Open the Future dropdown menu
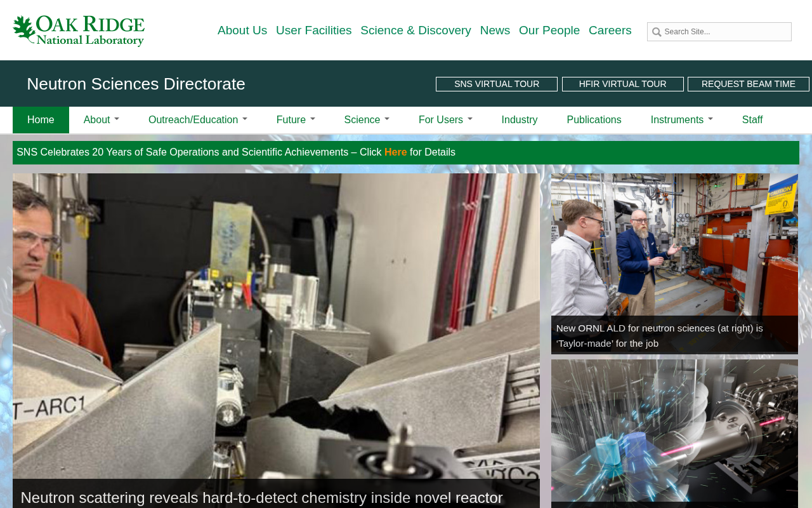Image resolution: width=812 pixels, height=508 pixels. pos(296,120)
